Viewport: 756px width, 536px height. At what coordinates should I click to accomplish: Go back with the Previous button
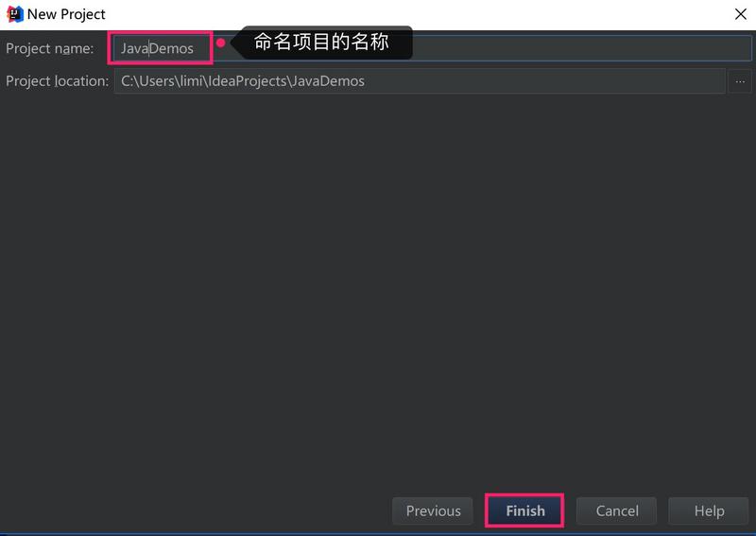(433, 510)
